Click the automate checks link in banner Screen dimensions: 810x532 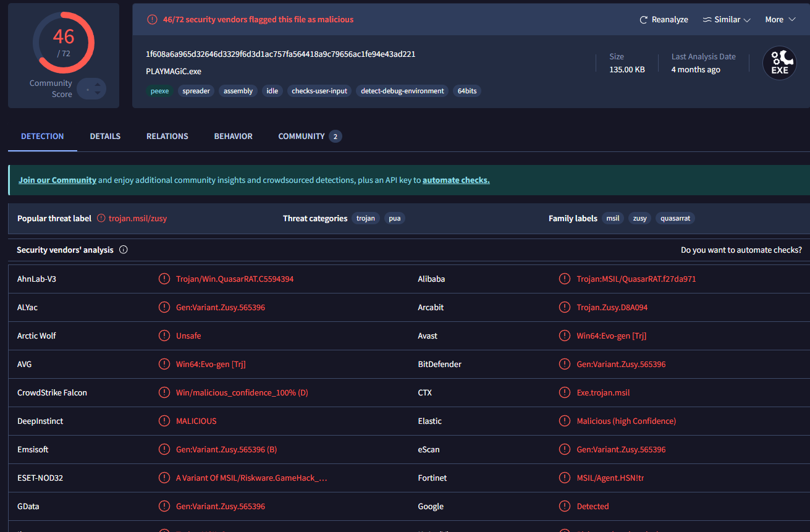pos(456,180)
